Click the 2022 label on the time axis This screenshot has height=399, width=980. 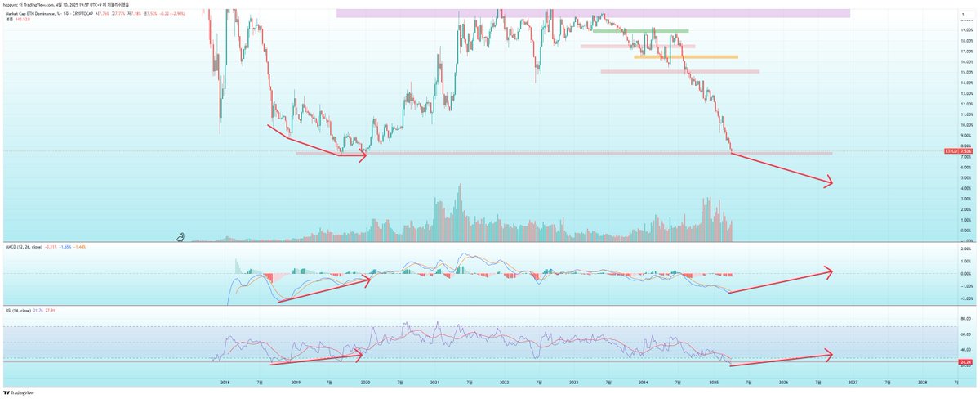coord(504,381)
